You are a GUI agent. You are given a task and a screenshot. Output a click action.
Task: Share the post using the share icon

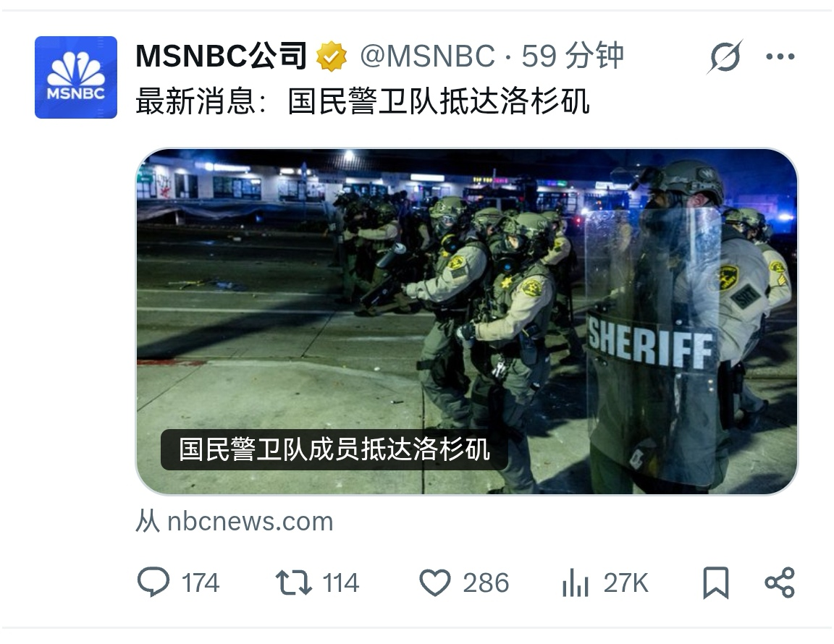coord(779,582)
